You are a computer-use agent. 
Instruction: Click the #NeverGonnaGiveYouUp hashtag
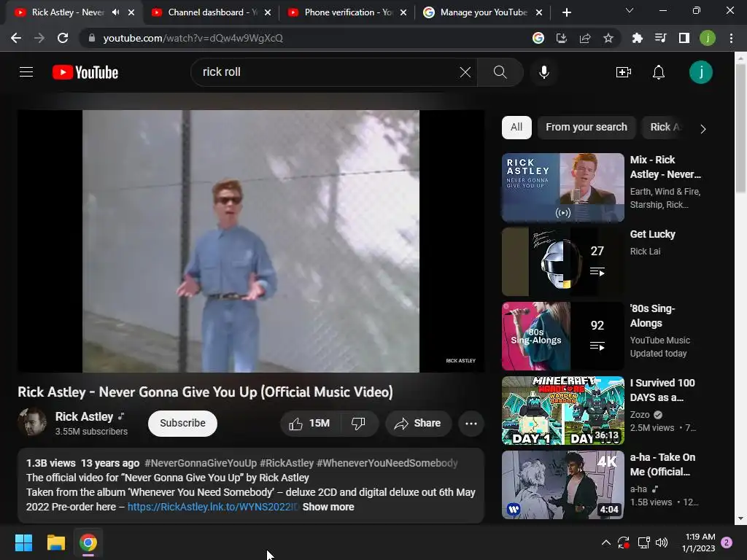click(201, 463)
